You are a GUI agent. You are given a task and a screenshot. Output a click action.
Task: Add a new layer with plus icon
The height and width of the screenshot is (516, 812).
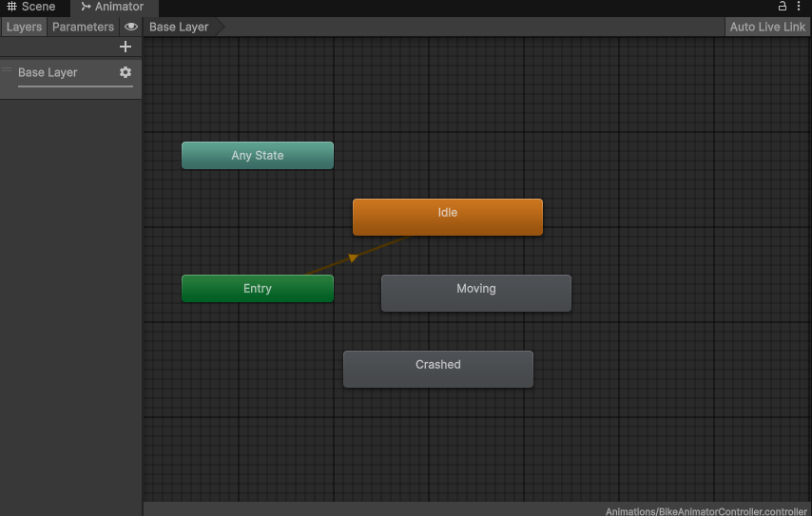point(126,48)
